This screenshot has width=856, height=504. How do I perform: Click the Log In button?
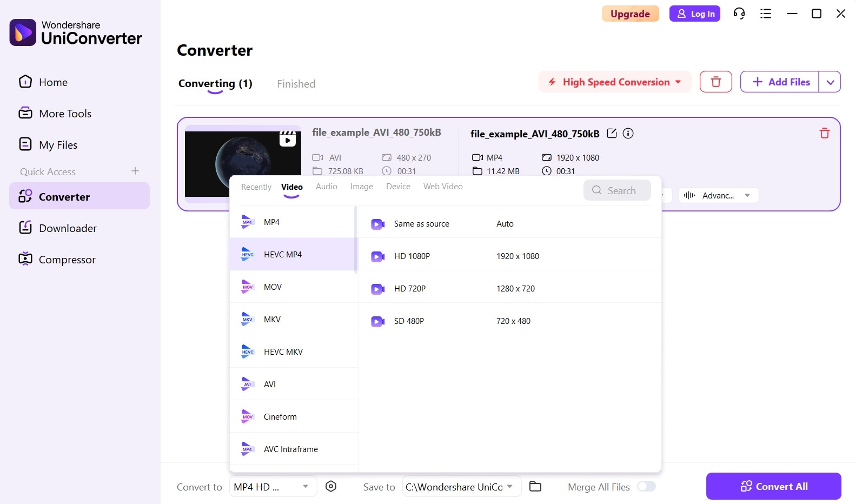point(695,14)
